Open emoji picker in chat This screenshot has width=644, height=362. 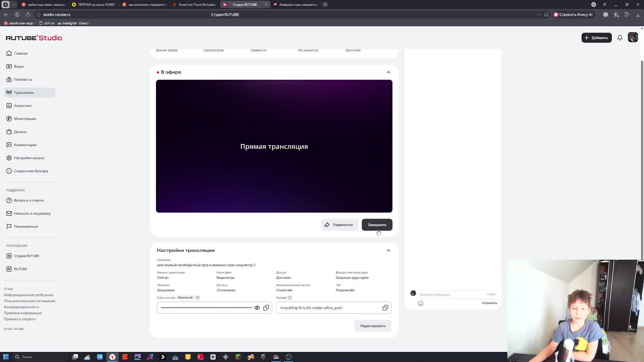(421, 303)
